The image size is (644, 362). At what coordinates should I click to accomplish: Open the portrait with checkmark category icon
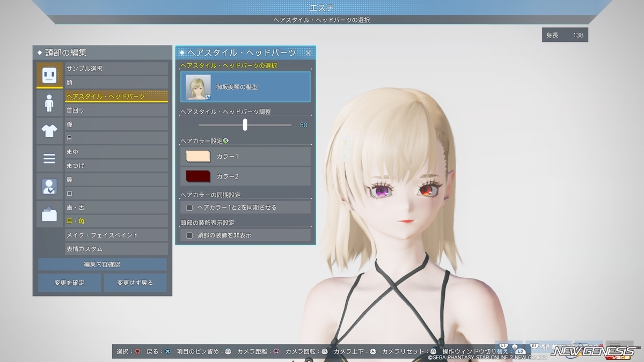49,186
